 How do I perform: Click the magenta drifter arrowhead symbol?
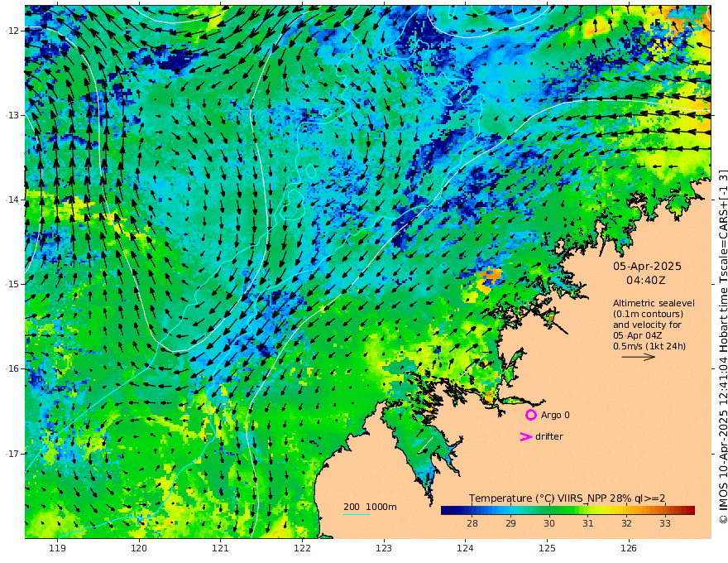click(x=525, y=436)
